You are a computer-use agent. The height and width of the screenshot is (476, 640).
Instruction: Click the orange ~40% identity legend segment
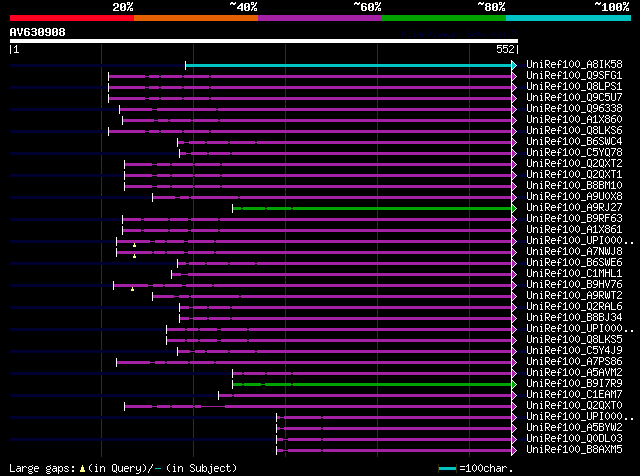[x=196, y=18]
